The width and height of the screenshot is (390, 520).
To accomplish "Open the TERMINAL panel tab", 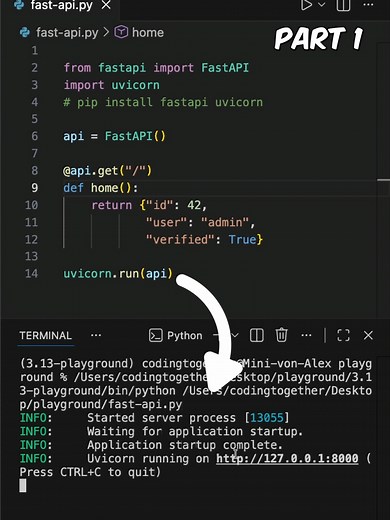I will coord(46,335).
